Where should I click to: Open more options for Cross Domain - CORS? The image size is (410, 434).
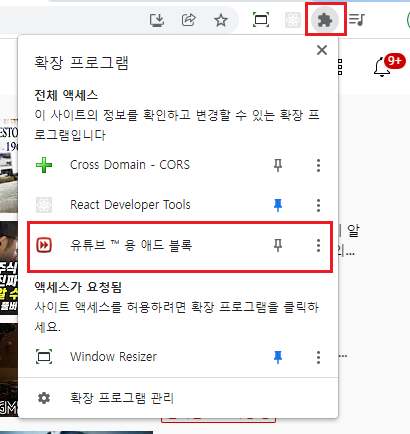tap(318, 165)
